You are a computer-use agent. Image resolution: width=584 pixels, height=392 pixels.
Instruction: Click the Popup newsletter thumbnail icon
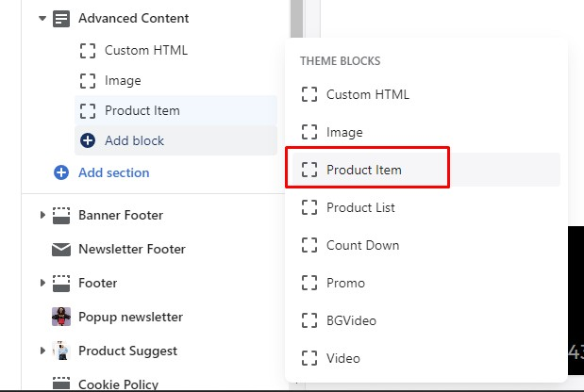[61, 317]
